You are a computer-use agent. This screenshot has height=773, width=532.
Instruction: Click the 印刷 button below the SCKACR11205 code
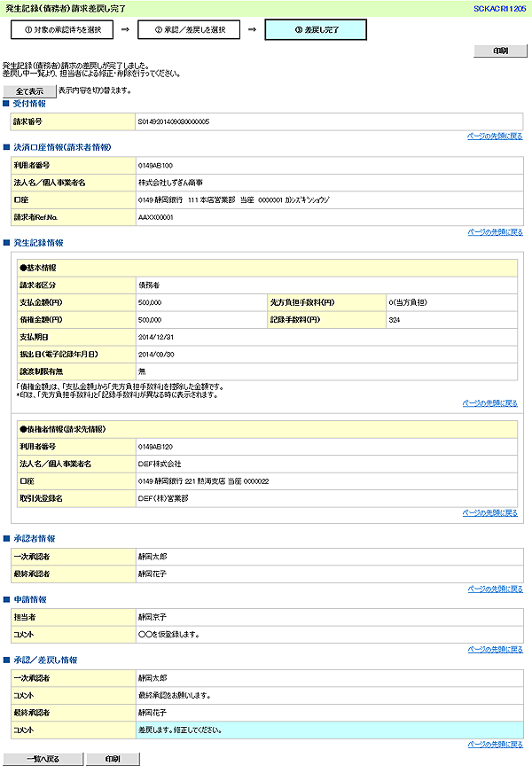[500, 51]
